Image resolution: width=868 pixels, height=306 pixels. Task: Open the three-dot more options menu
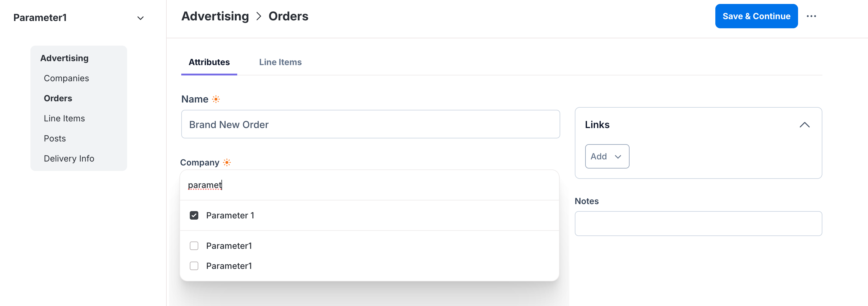[811, 16]
